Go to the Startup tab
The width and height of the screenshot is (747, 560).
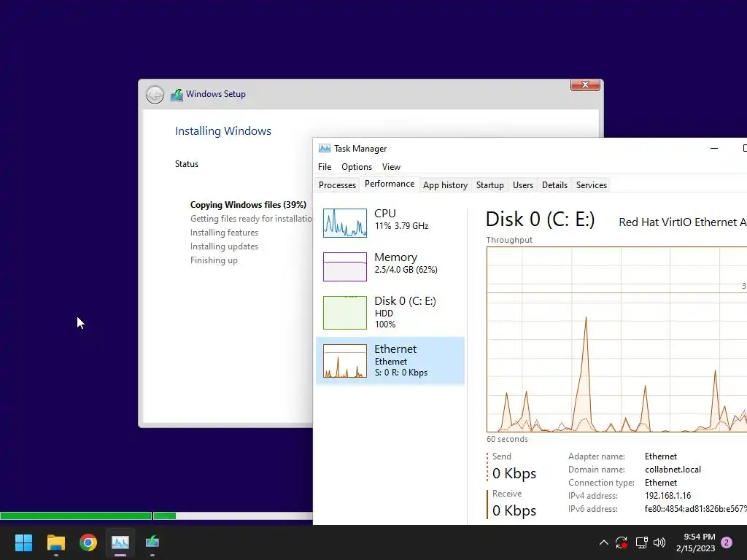pyautogui.click(x=489, y=185)
